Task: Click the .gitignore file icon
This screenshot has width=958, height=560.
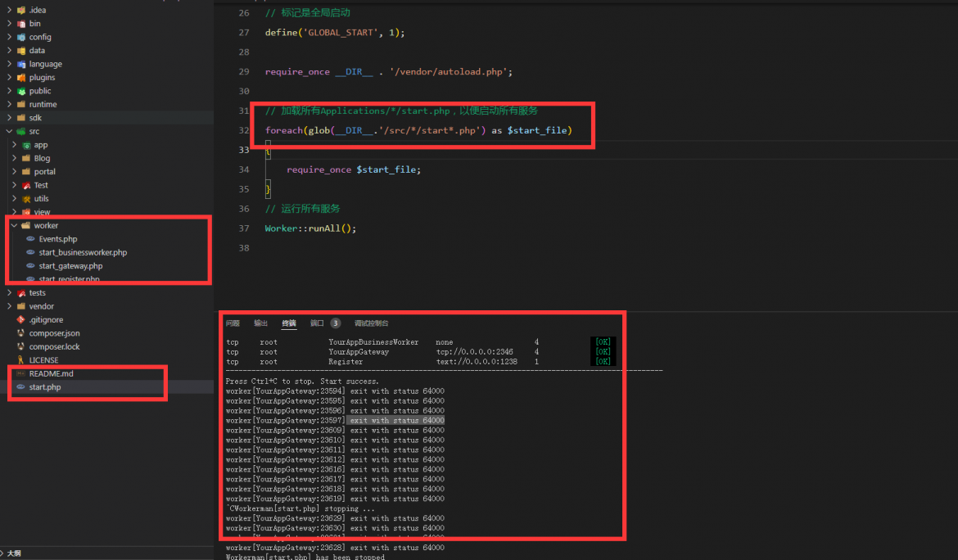Action: (x=20, y=319)
